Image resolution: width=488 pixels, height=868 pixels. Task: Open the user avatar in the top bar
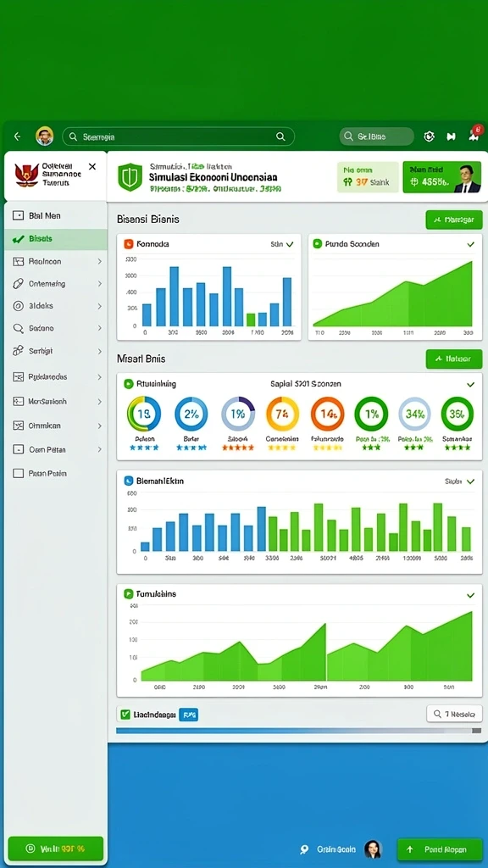coord(45,136)
